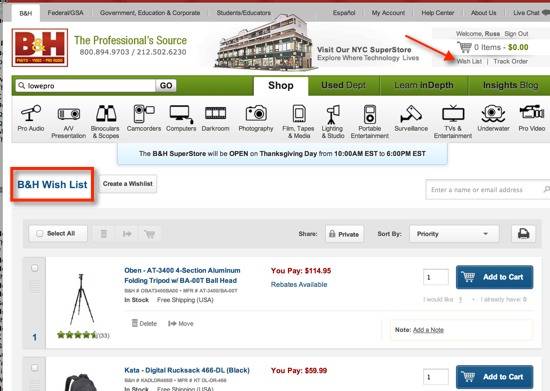Image resolution: width=550 pixels, height=391 pixels.
Task: Print the wish list with printer icon
Action: [523, 234]
